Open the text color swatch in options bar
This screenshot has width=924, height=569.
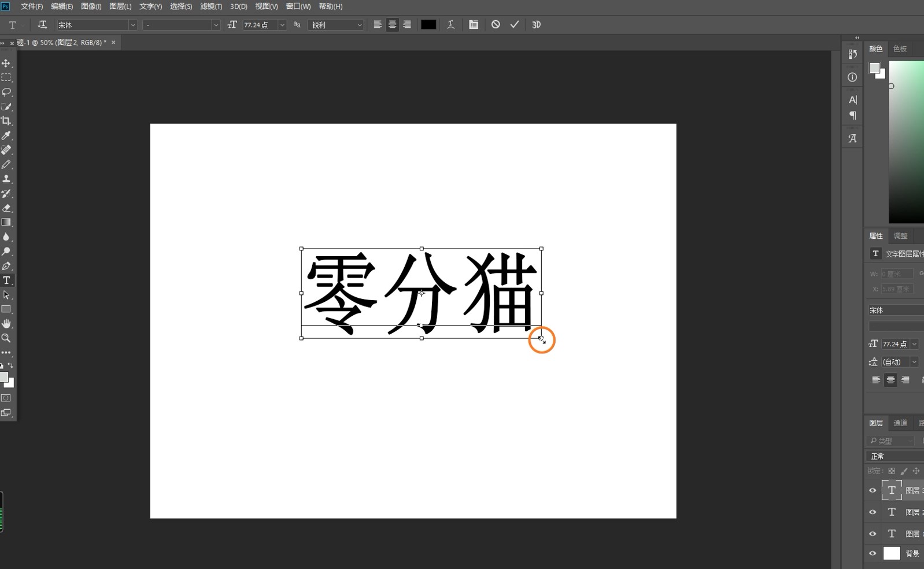pos(428,25)
